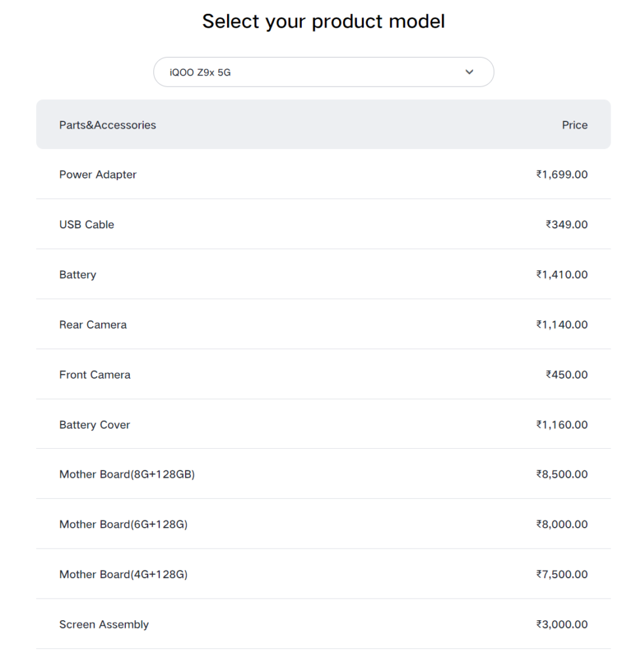Click the ₹1,699.00 Power Adapter price
This screenshot has height=672, width=627.
561,175
